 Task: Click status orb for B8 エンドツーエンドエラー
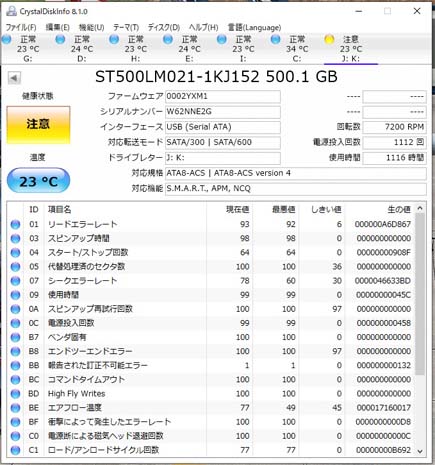pos(15,351)
